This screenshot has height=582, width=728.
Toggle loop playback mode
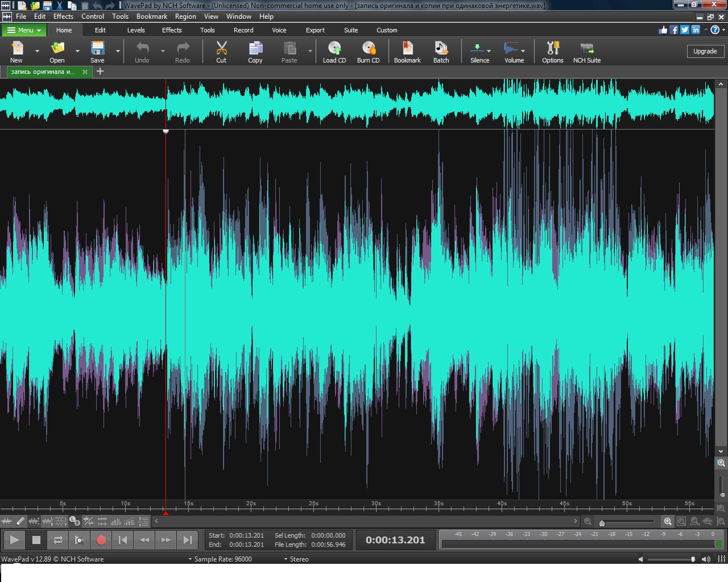click(x=57, y=540)
